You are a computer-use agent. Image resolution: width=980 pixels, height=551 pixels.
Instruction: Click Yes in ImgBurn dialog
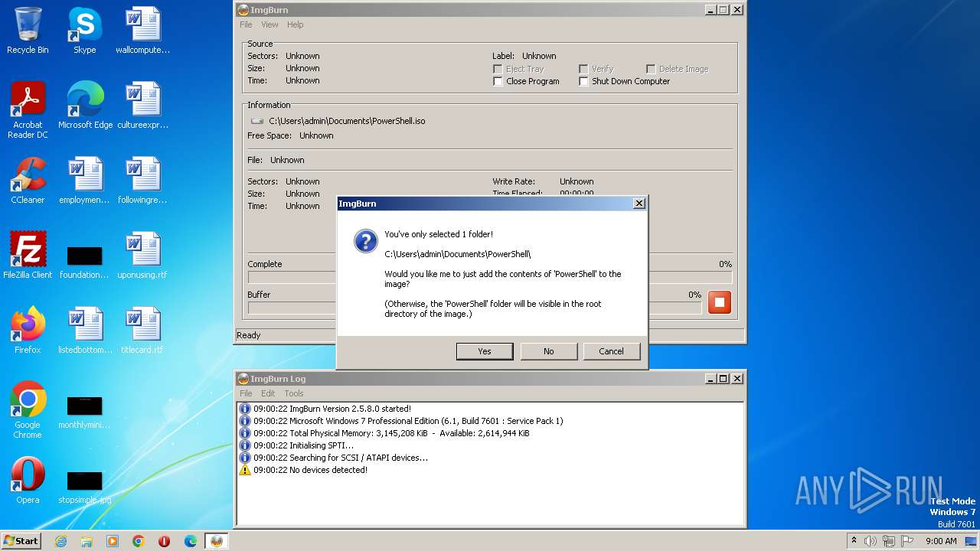tap(485, 351)
